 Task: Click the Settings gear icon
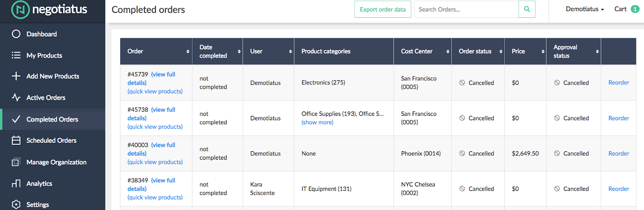point(16,204)
